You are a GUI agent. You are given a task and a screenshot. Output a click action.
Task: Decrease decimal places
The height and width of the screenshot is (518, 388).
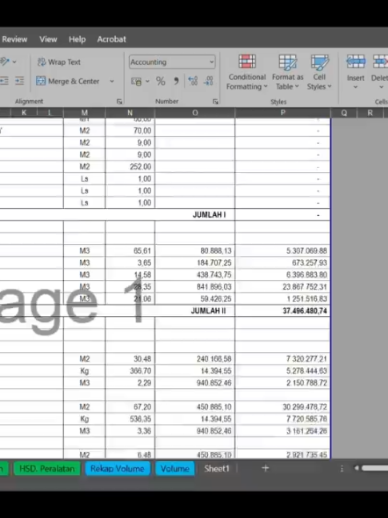click(x=209, y=81)
